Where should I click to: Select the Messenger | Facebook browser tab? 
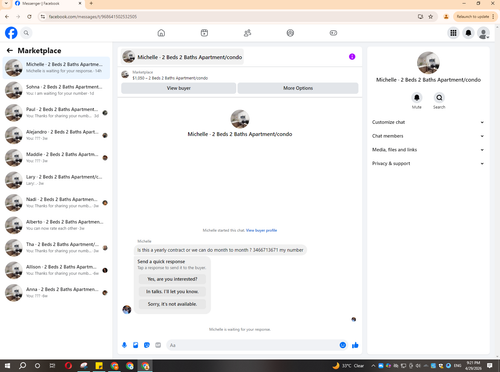tap(48, 3)
